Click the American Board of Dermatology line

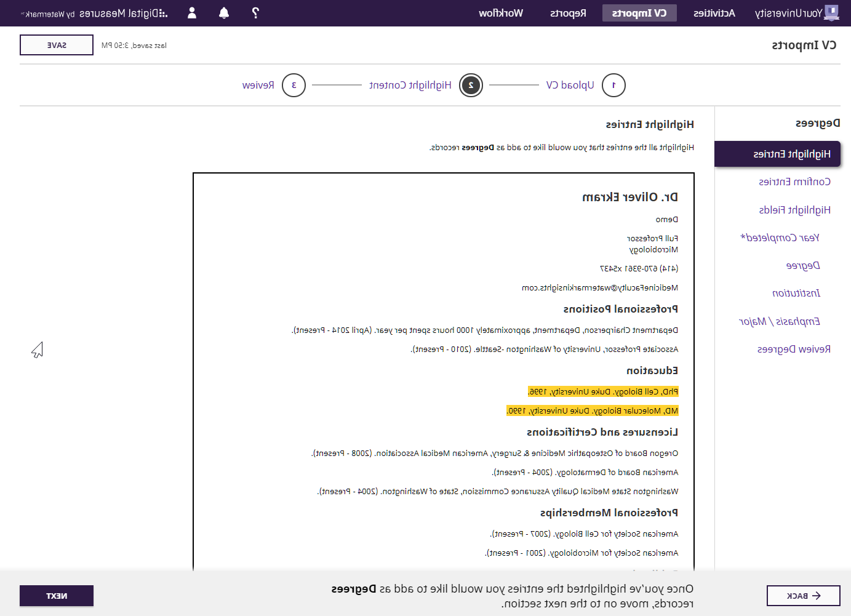coord(585,472)
